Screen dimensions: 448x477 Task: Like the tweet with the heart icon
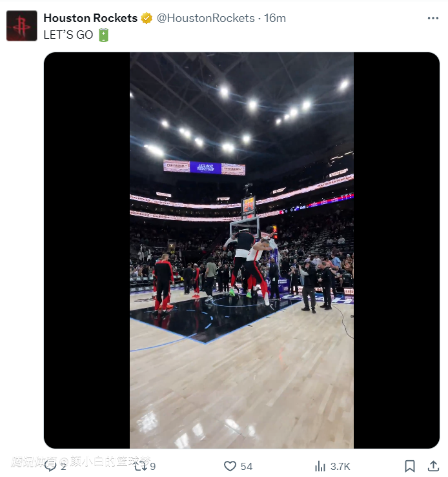pos(230,465)
